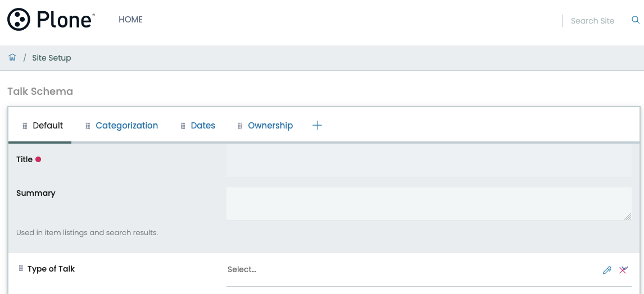Viewport: 644px width, 294px height.
Task: Click the Summary textarea resize handle
Action: pyautogui.click(x=627, y=217)
